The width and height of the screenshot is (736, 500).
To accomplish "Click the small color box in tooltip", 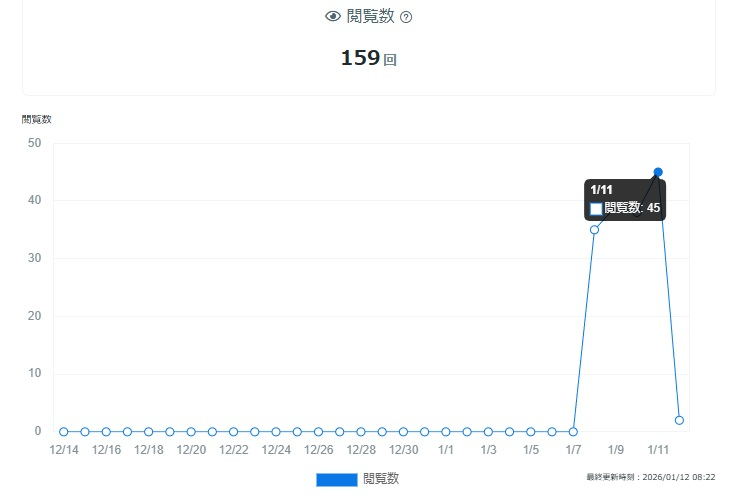I will 596,209.
